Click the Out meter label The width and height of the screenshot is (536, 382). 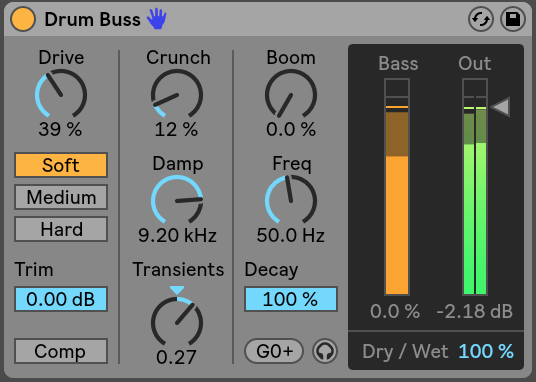tap(475, 63)
